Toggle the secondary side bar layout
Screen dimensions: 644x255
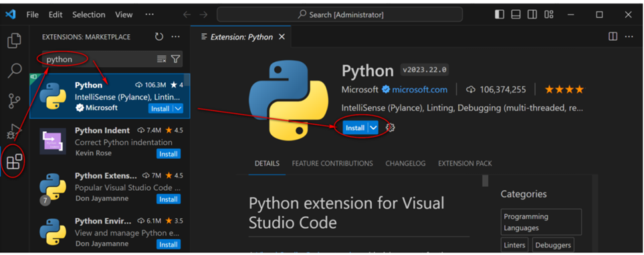pos(532,15)
